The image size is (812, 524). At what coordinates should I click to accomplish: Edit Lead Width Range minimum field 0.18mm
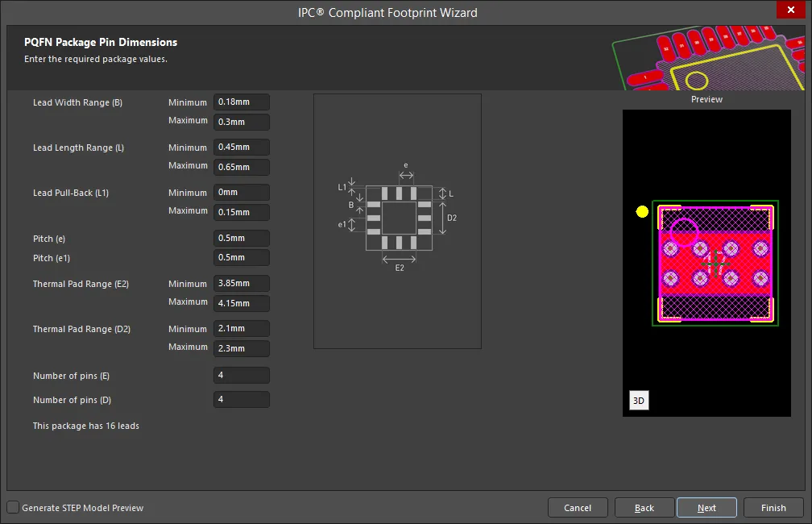point(242,102)
